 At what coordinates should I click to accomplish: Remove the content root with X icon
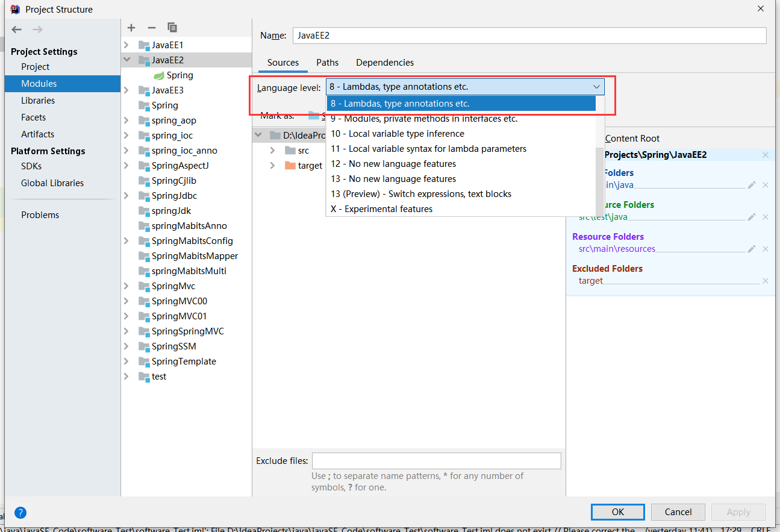[x=766, y=155]
